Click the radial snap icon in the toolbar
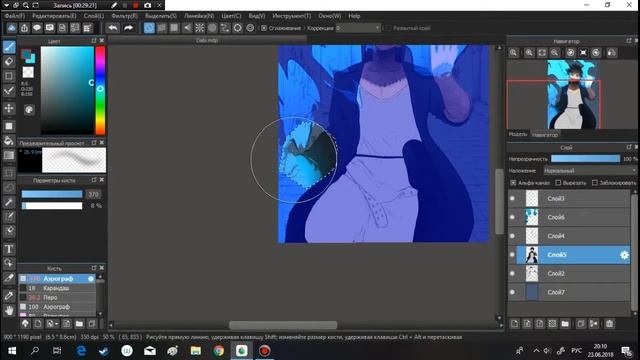The width and height of the screenshot is (640, 360). pos(200,28)
